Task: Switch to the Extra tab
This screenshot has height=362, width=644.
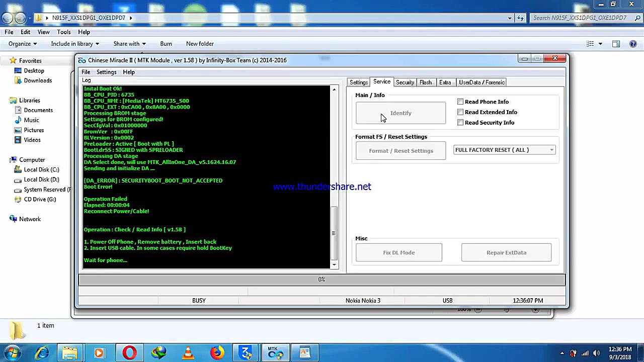Action: [445, 82]
